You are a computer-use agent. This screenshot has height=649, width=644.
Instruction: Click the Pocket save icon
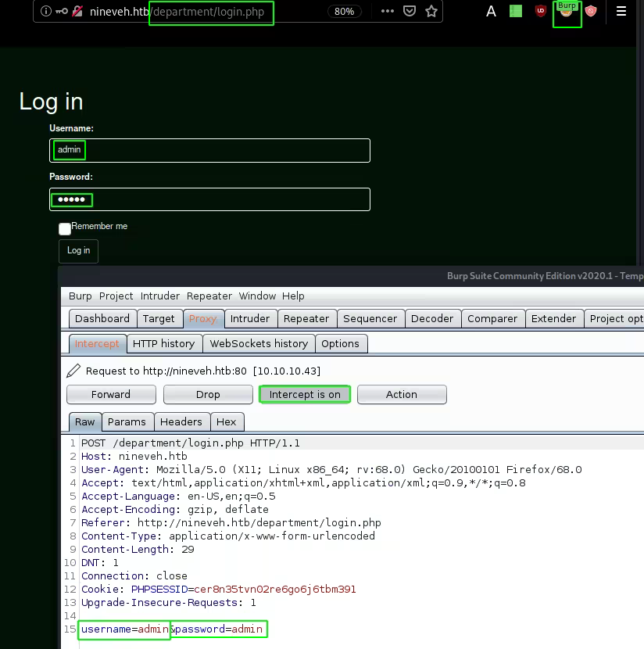(x=410, y=12)
